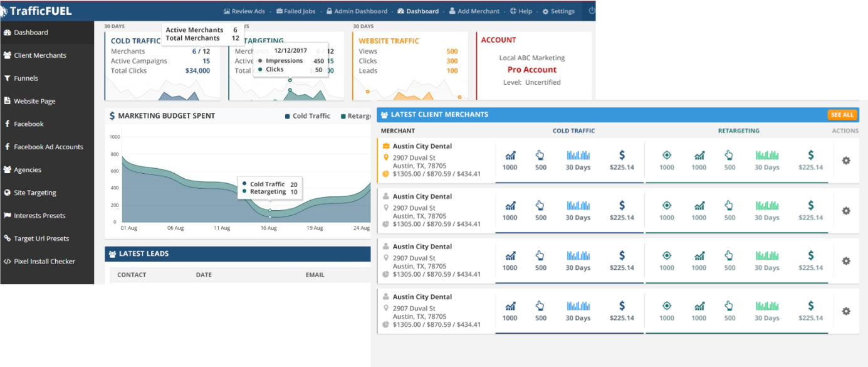Click the 16 Aug data point on chart
Viewport: 868px width, 367px height.
tap(270, 210)
